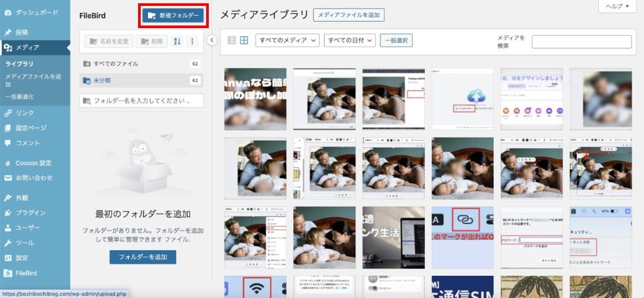Open the red-boxed Wi-Fi symbol thumbnail
Image resolution: width=644 pixels, height=298 pixels.
[255, 287]
